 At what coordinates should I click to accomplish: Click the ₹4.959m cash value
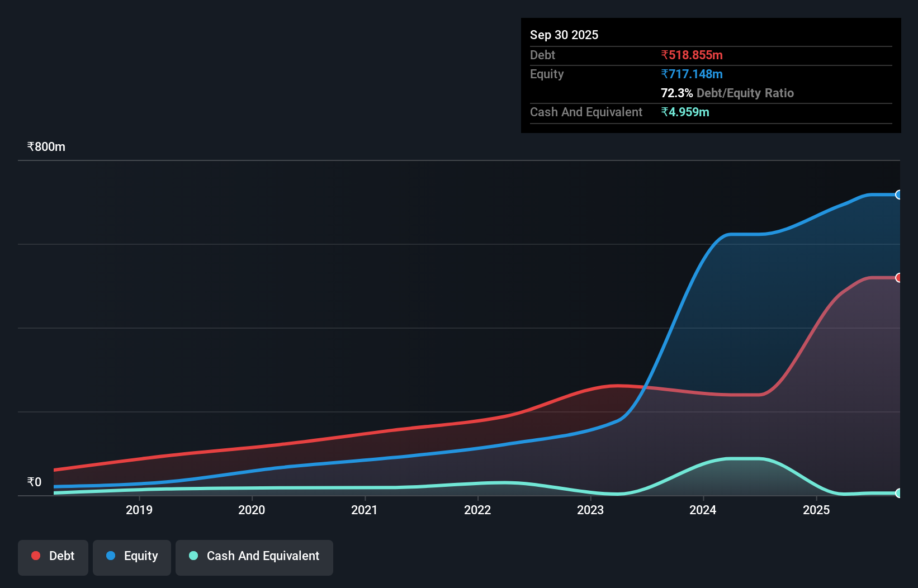(x=685, y=112)
